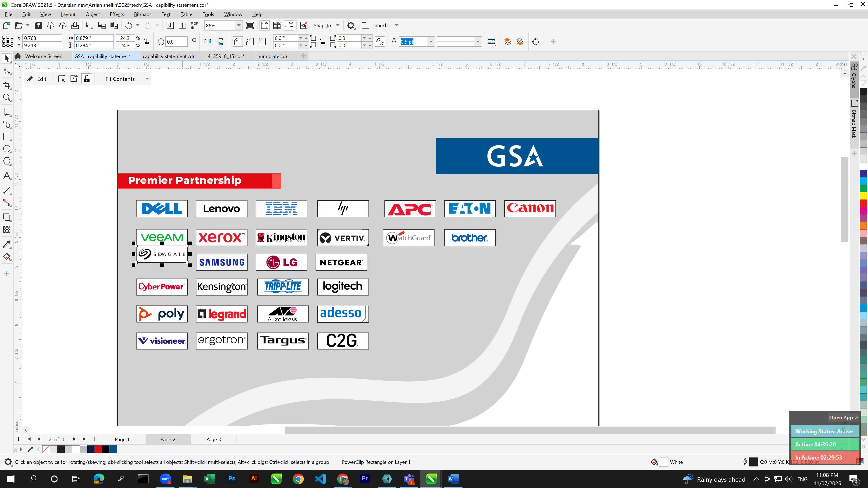Viewport: 868px width, 488px height.
Task: Switch to capability statement.cdr tab
Action: point(169,56)
